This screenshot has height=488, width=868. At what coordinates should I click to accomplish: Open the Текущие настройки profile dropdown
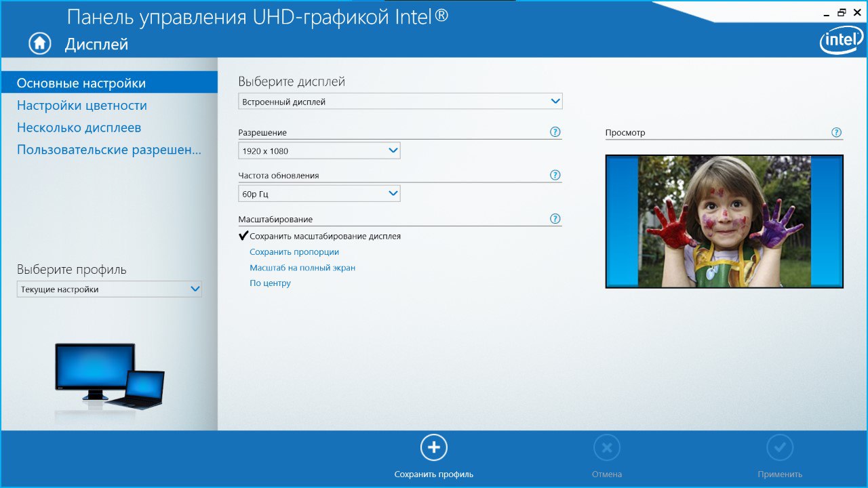pyautogui.click(x=109, y=289)
